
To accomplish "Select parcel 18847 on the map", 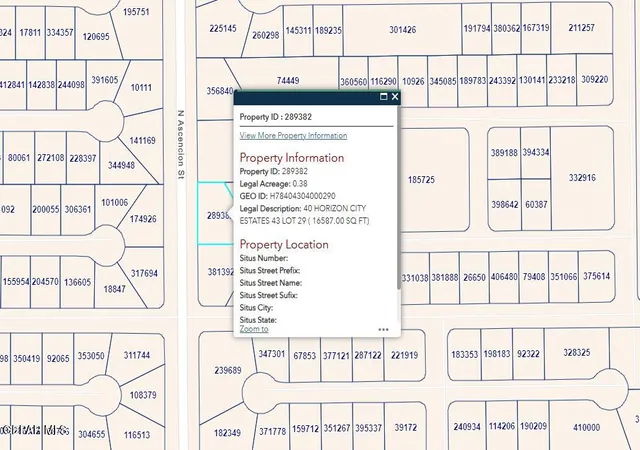I will pyautogui.click(x=114, y=289).
